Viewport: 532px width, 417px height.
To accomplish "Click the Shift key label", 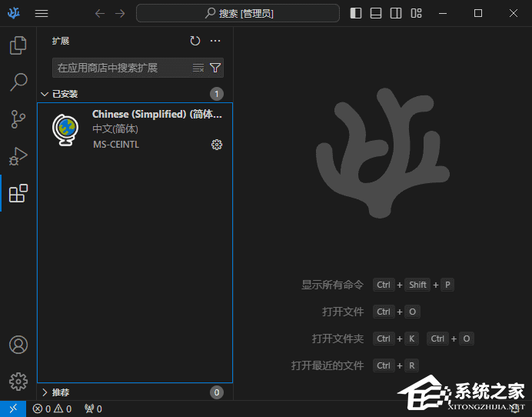I will pos(417,285).
